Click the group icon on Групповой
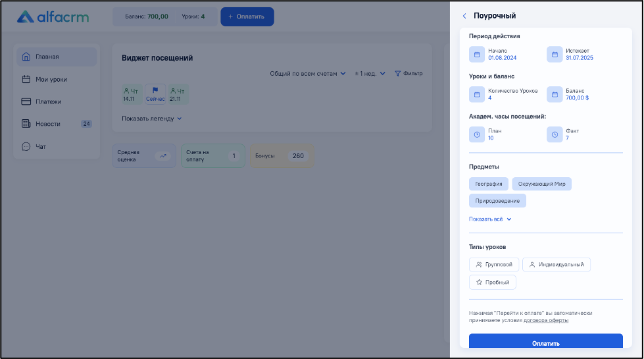This screenshot has width=644, height=359. point(479,264)
